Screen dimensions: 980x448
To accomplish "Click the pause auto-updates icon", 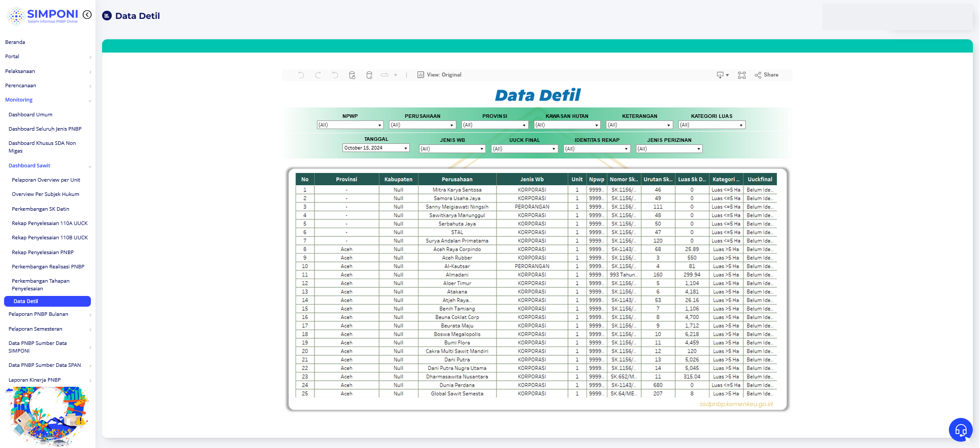I will pos(369,75).
